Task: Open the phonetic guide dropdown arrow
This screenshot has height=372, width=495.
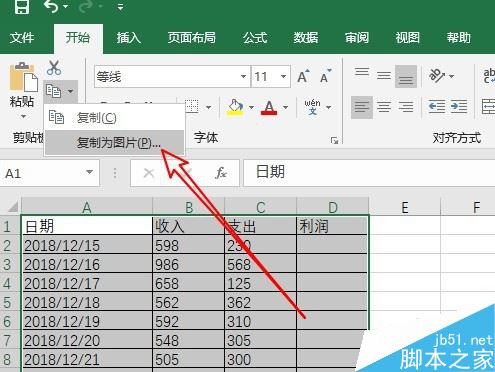Action: point(329,107)
